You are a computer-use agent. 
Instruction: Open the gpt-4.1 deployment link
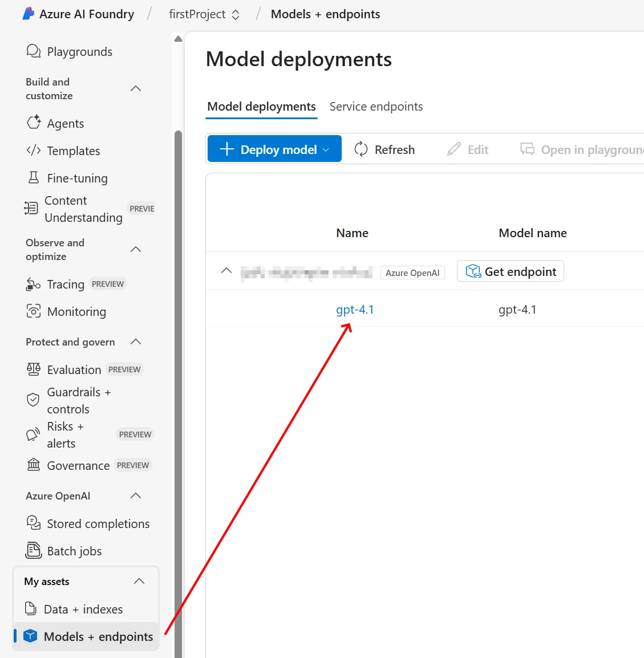[355, 310]
